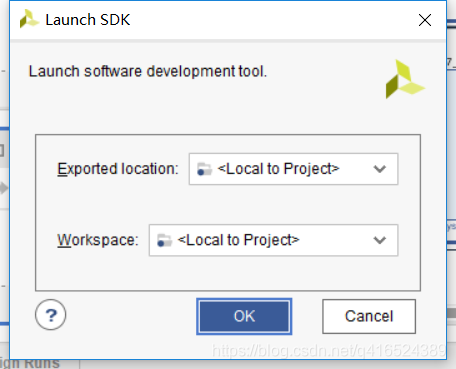Screen dimensions: 456x369
Task: Click the folder icon in Exported location
Action: coord(204,169)
